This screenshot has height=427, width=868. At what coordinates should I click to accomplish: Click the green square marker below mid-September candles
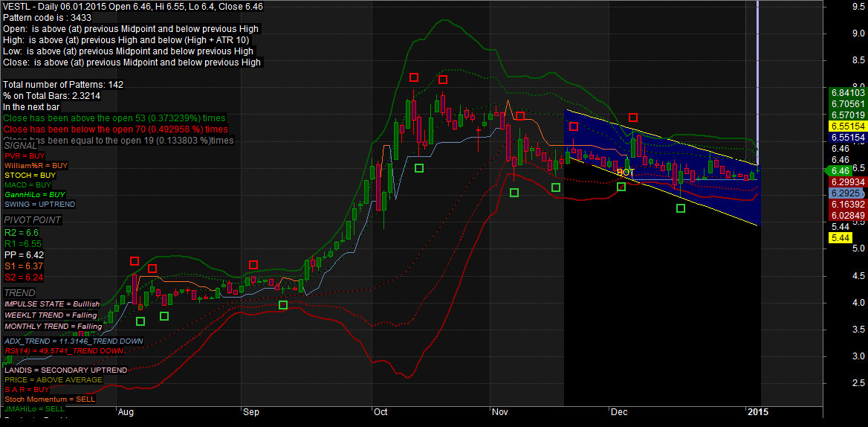pos(282,305)
